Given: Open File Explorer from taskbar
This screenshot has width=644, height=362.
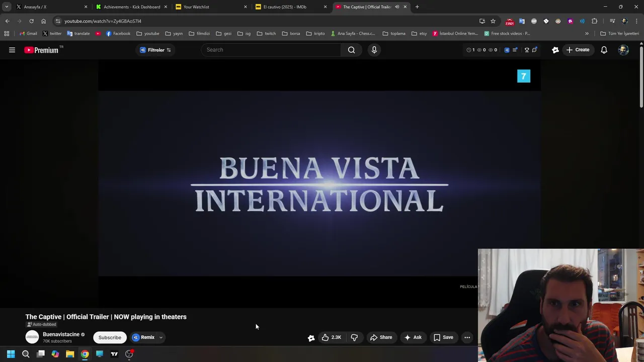Looking at the screenshot, I should point(70,354).
